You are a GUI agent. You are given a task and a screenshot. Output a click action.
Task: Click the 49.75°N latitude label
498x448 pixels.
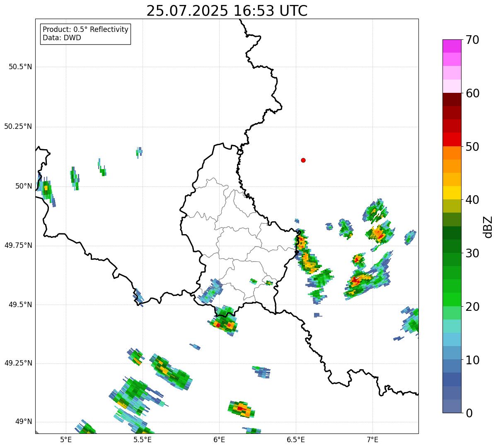(18, 245)
